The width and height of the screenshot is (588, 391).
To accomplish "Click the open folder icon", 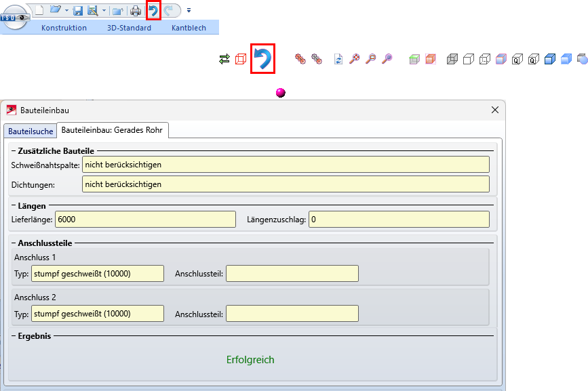I will (x=56, y=10).
